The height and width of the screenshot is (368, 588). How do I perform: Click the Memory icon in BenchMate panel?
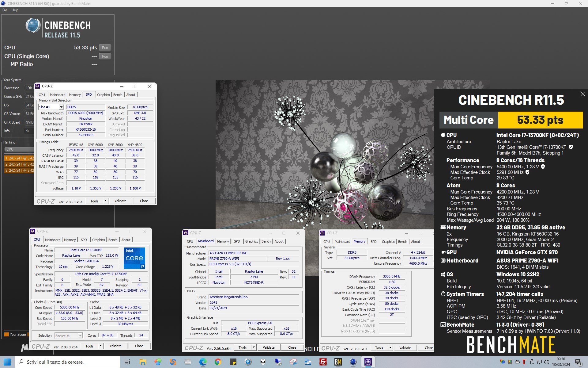pos(443,227)
